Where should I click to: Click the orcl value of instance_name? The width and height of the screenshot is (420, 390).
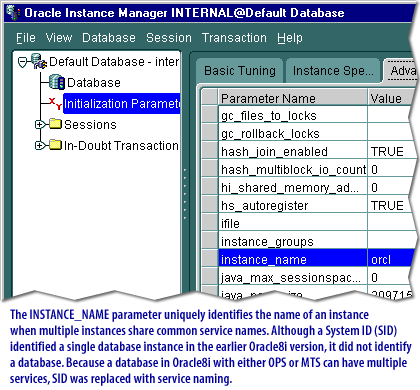click(381, 260)
